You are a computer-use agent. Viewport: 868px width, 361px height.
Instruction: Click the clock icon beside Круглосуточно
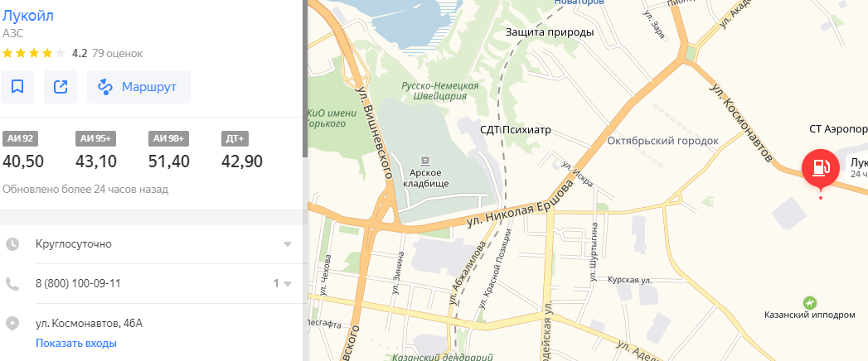12,243
